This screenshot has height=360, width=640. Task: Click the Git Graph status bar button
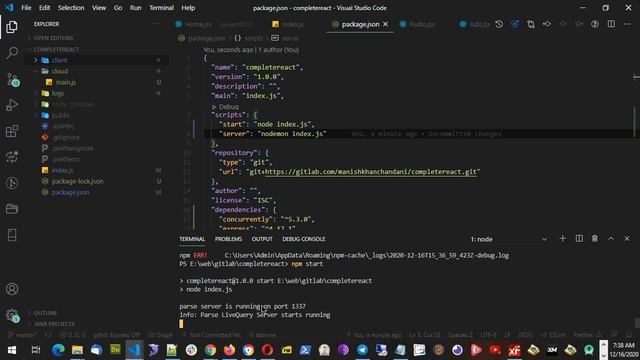coord(160,335)
